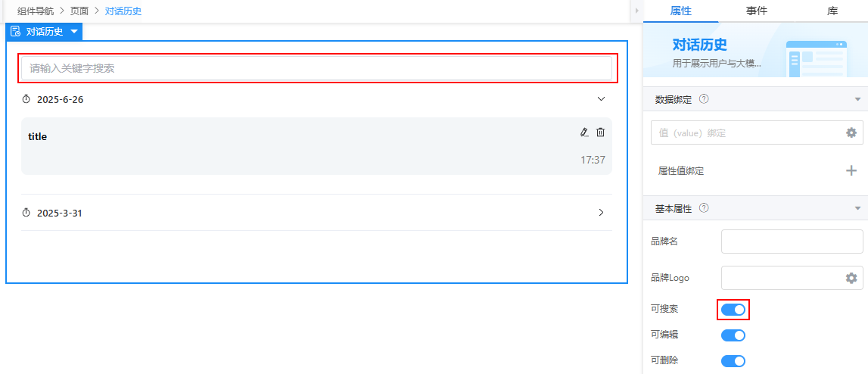
Task: Go to 页面 in breadcrumb
Action: pyautogui.click(x=79, y=11)
